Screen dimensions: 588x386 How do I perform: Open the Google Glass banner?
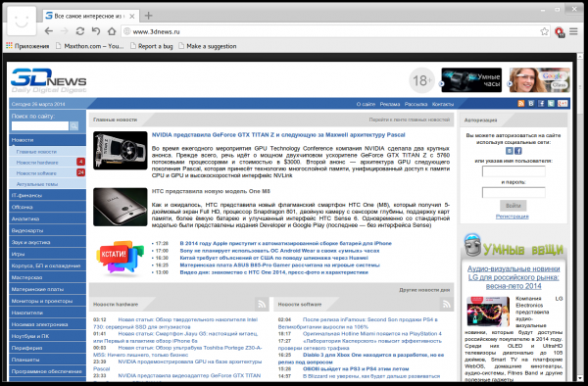540,79
